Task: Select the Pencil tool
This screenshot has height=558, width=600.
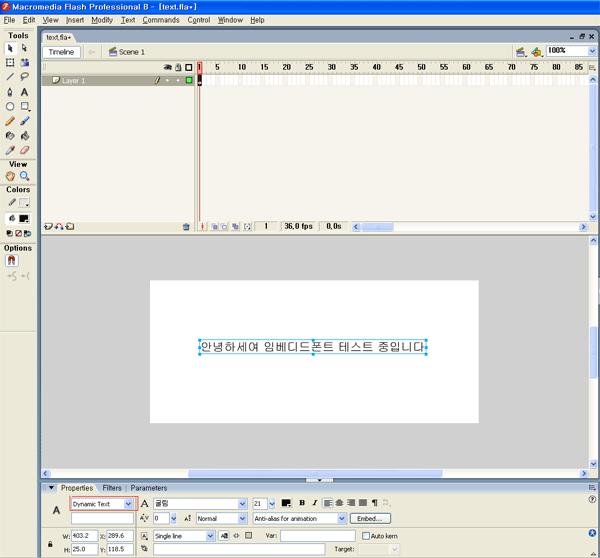Action: 10,121
